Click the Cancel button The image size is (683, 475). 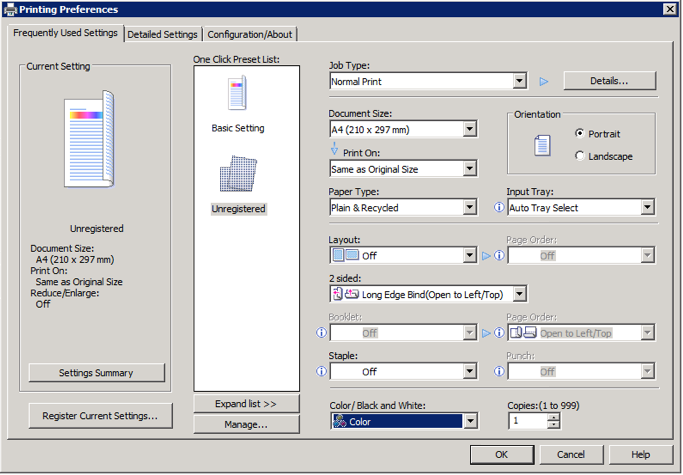(x=571, y=455)
